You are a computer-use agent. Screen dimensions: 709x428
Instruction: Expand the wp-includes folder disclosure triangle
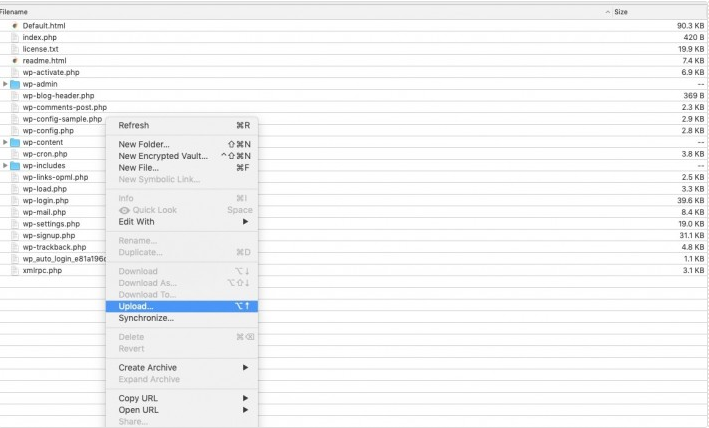pyautogui.click(x=5, y=166)
